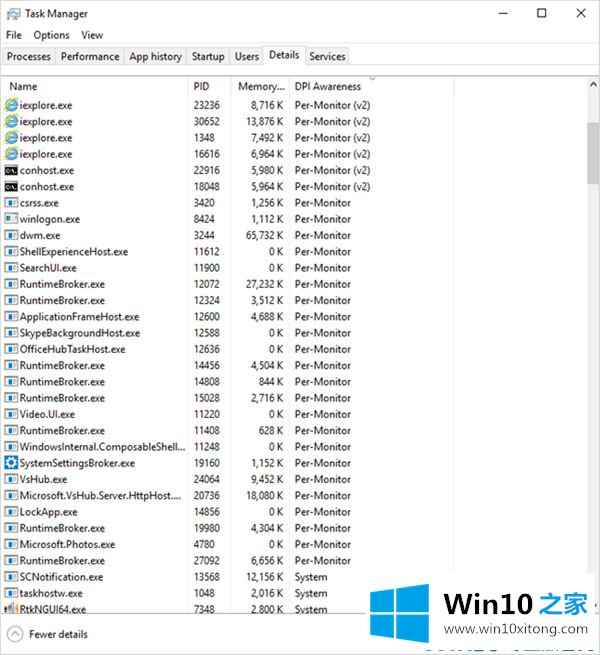The image size is (600, 655).
Task: Click the SearchUI.exe process icon
Action: [x=11, y=268]
